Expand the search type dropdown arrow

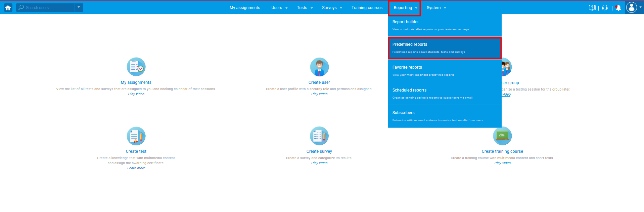79,7
